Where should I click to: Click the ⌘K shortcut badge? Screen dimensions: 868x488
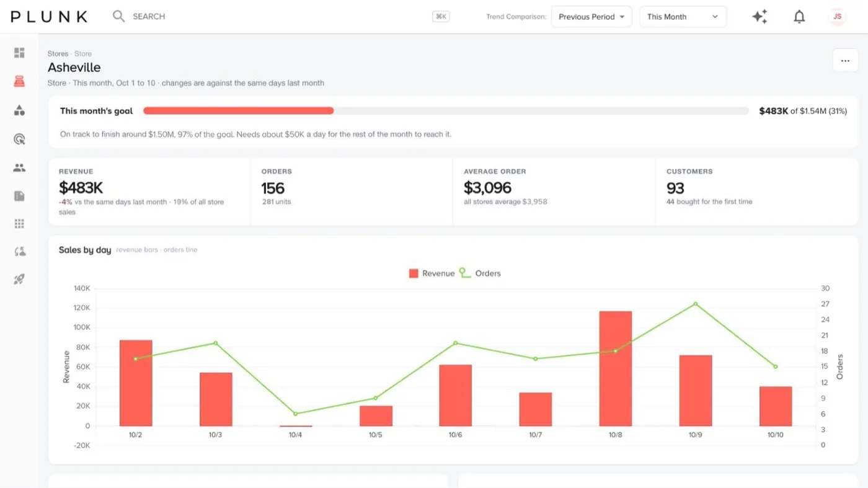[x=441, y=17]
